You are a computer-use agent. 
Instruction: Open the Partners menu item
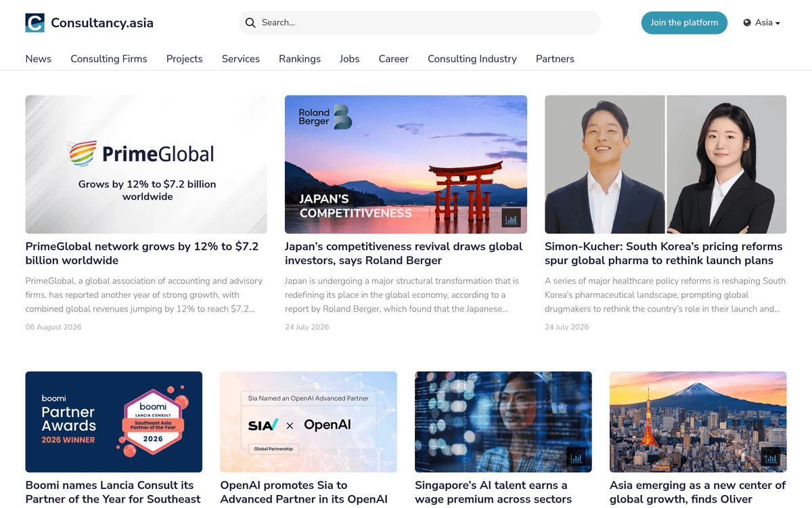coord(555,59)
